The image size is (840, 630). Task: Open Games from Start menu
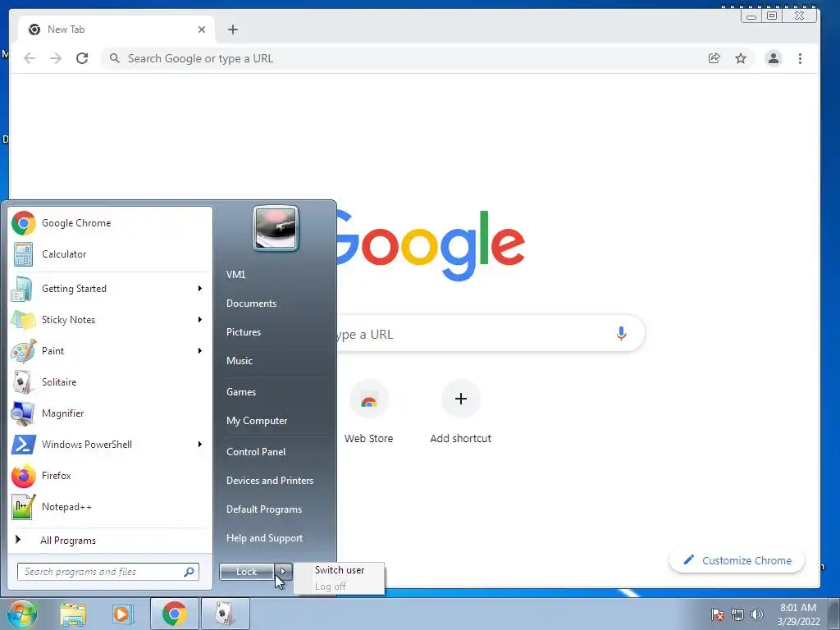point(241,392)
